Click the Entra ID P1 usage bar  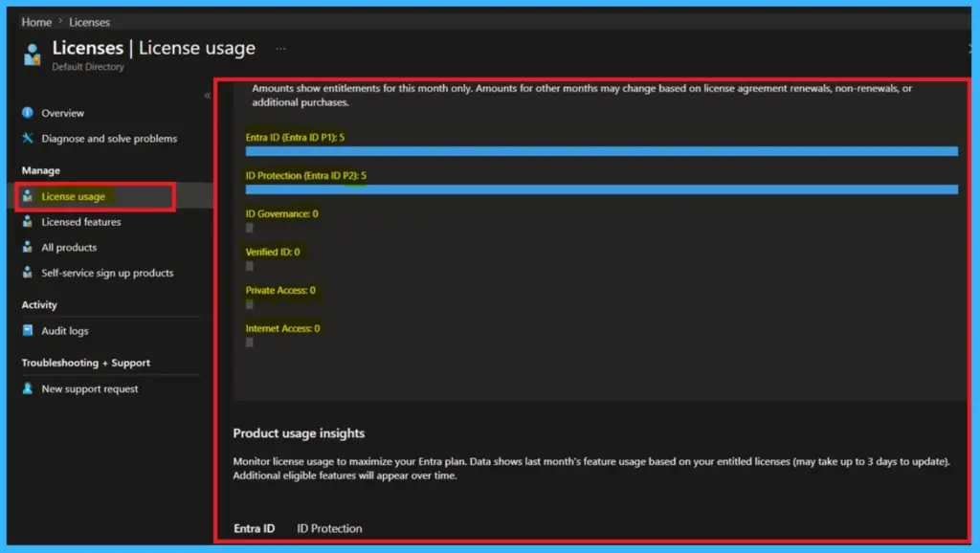point(601,151)
